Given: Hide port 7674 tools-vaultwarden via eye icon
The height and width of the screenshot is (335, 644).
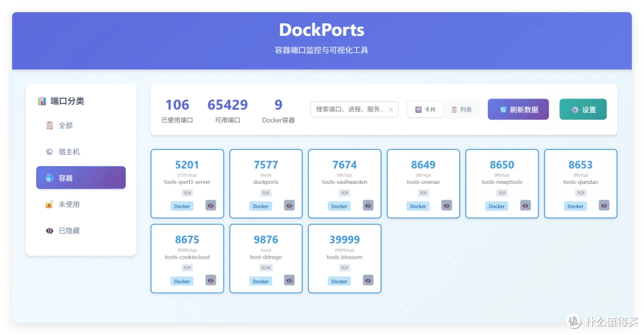Looking at the screenshot, I should point(368,206).
